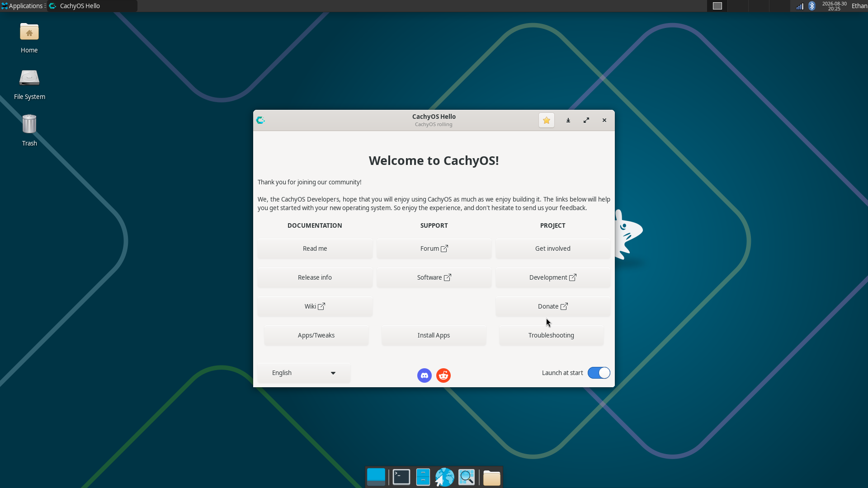Launch the web browser globe dock icon
Image resolution: width=868 pixels, height=488 pixels.
445,477
